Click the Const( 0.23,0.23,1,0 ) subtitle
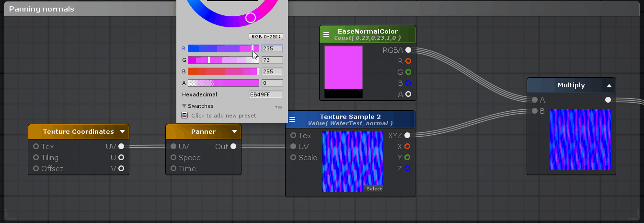The image size is (644, 223). [x=368, y=38]
